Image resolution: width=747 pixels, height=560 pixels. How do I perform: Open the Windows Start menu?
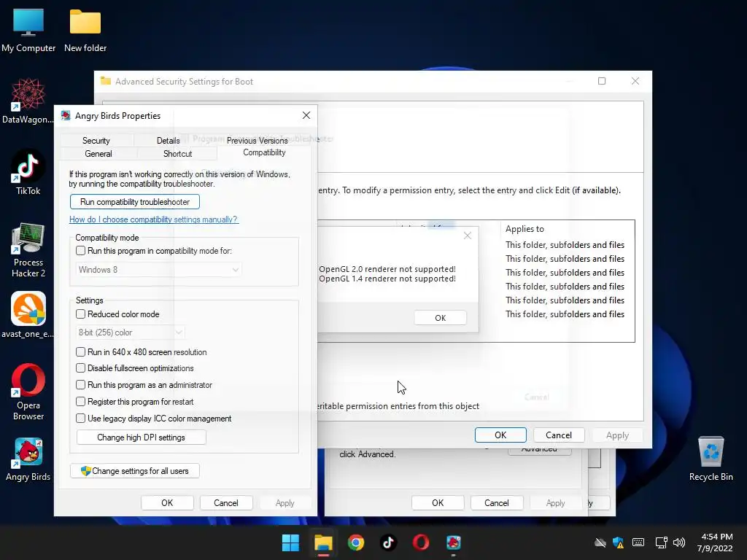(290, 542)
